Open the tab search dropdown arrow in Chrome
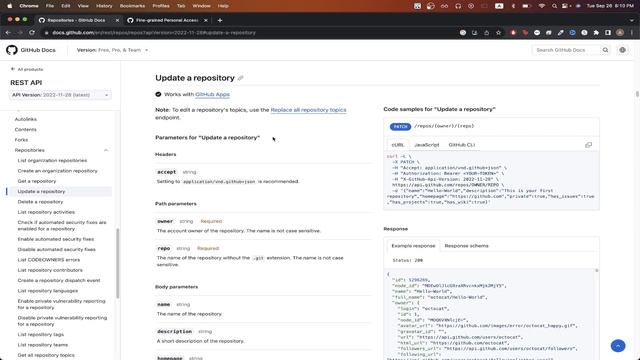 click(632, 20)
